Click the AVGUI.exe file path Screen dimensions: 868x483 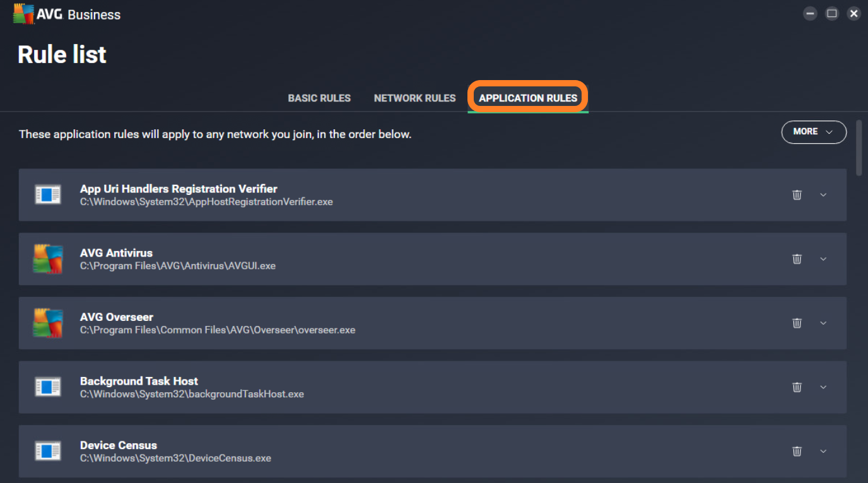point(178,266)
